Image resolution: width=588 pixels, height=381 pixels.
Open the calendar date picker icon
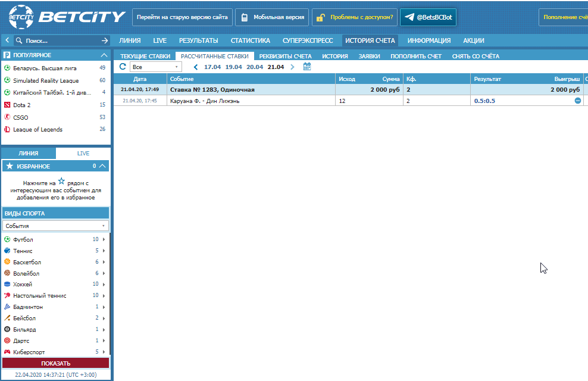coord(307,67)
